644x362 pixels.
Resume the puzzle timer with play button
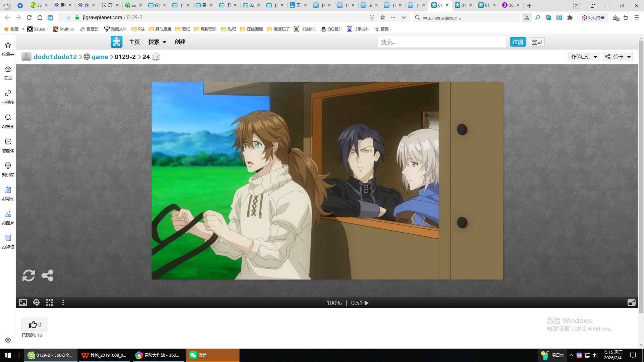(x=367, y=303)
